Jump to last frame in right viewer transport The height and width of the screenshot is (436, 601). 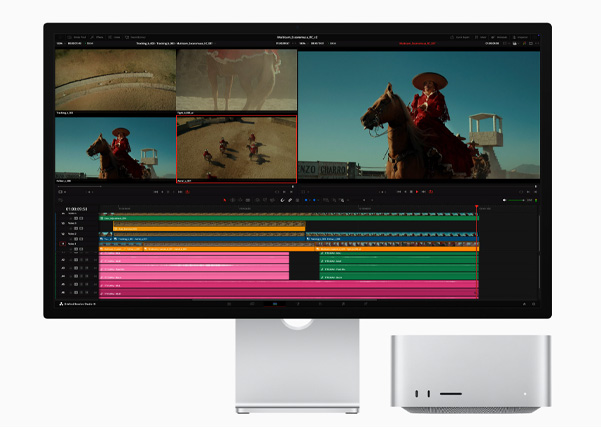424,192
